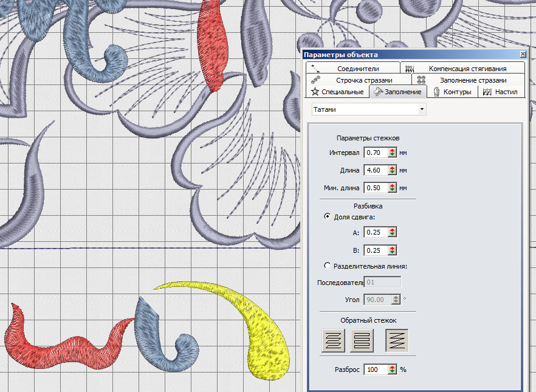This screenshot has height=392, width=536.
Task: Select the middle backstitch style icon
Action: (x=362, y=340)
